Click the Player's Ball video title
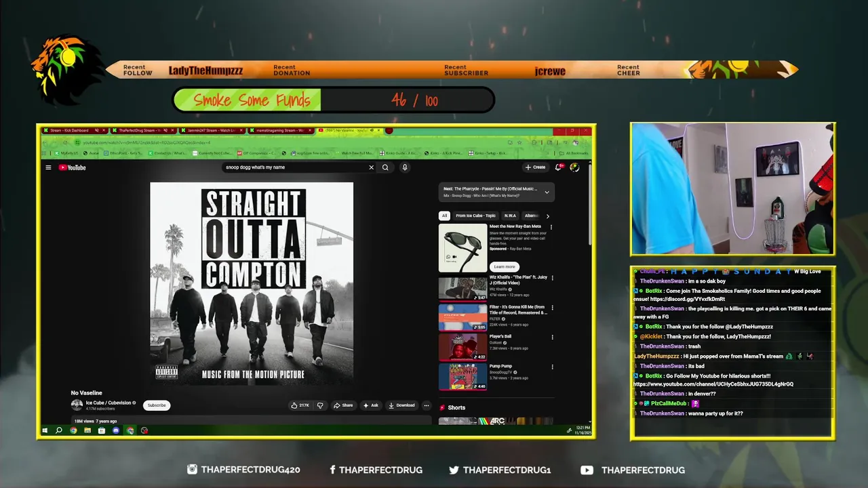The image size is (868, 488). (x=500, y=336)
